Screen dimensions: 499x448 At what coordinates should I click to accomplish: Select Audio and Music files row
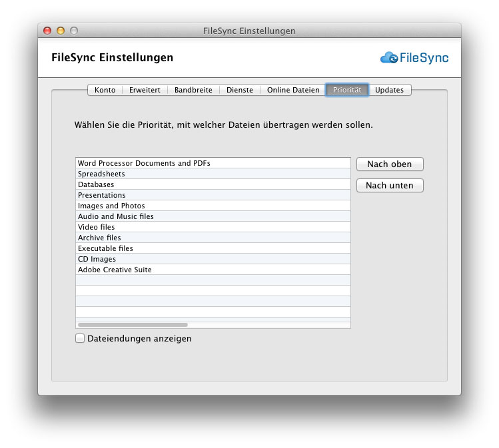213,216
